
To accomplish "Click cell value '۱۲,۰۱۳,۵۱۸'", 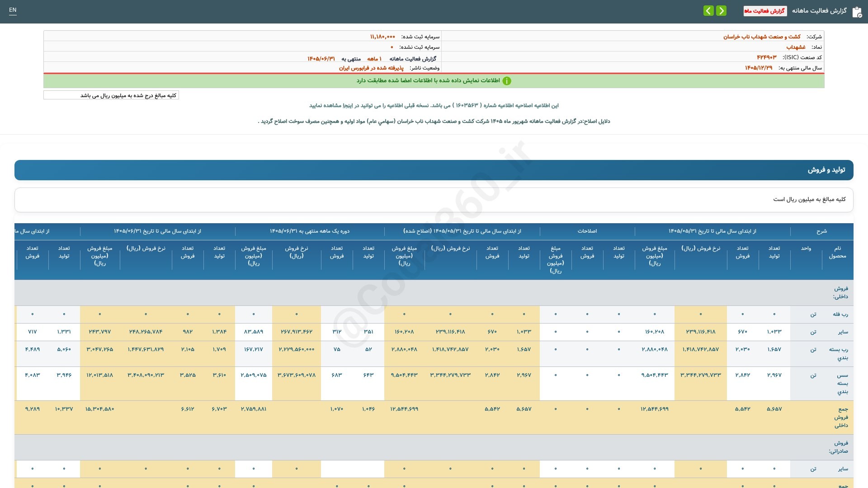I will coord(100,375).
